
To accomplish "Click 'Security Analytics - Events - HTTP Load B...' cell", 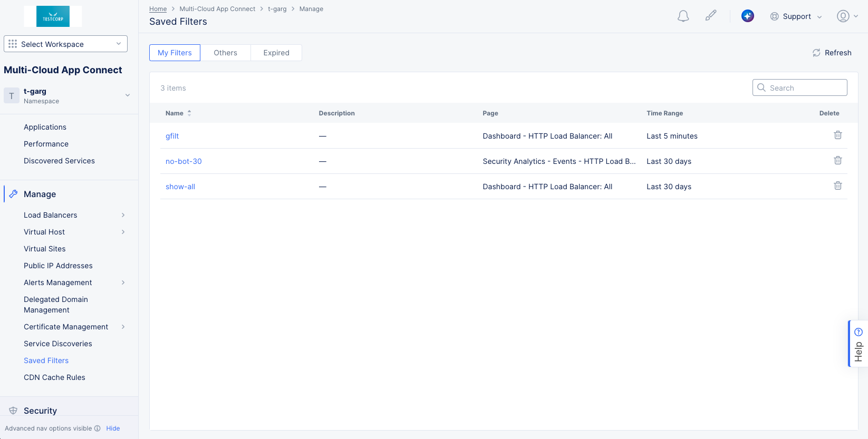I will pos(559,161).
